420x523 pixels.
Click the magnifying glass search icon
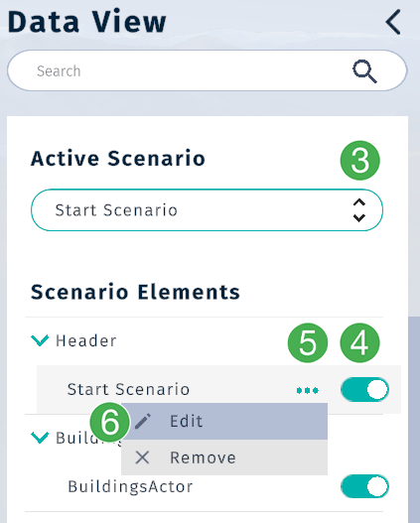click(364, 71)
